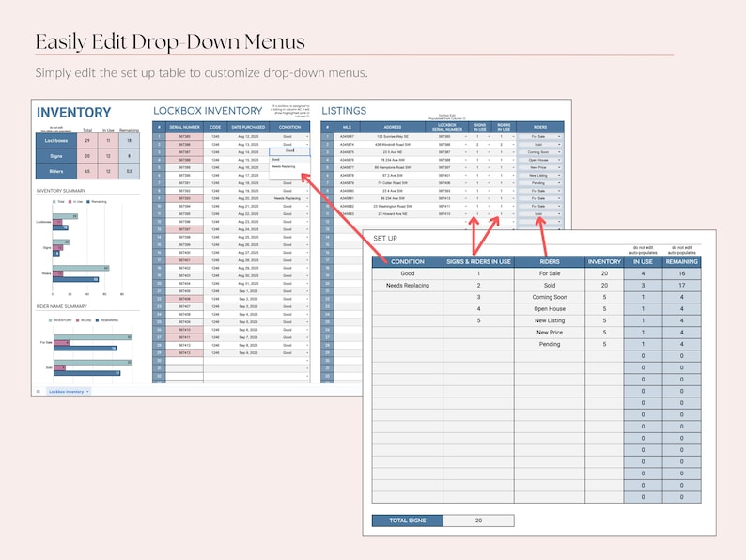Select the 'New Listing' cell in Set Up table
Image resolution: width=746 pixels, height=560 pixels.
pyautogui.click(x=550, y=320)
